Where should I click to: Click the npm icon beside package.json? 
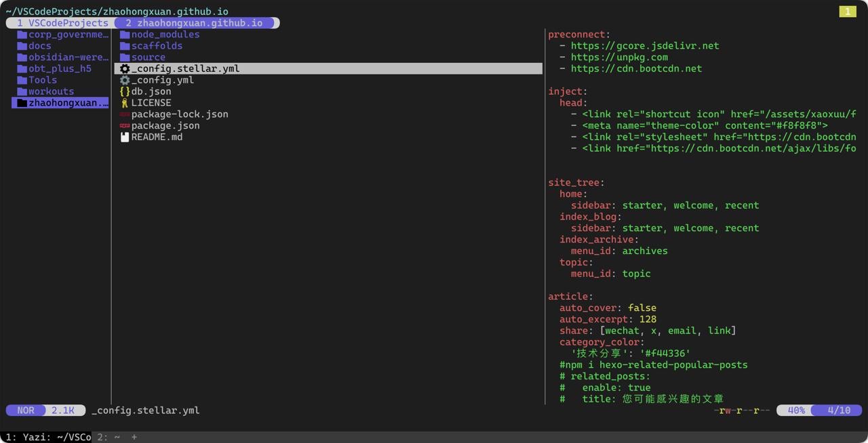point(125,126)
